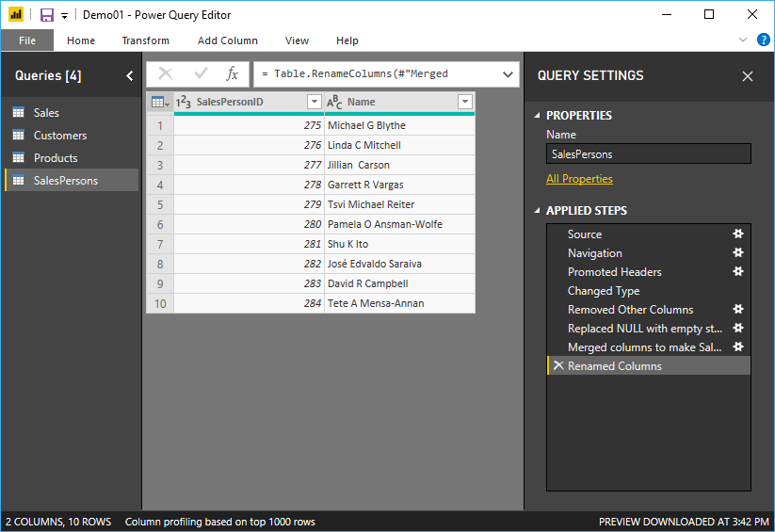Click the SalesPersons table icon
This screenshot has height=532, width=775.
(x=18, y=181)
